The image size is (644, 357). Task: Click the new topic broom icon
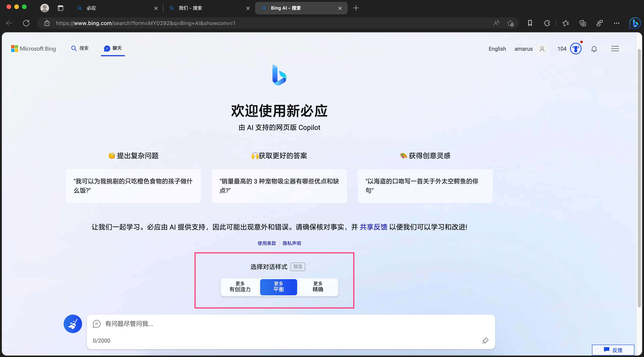pos(73,323)
